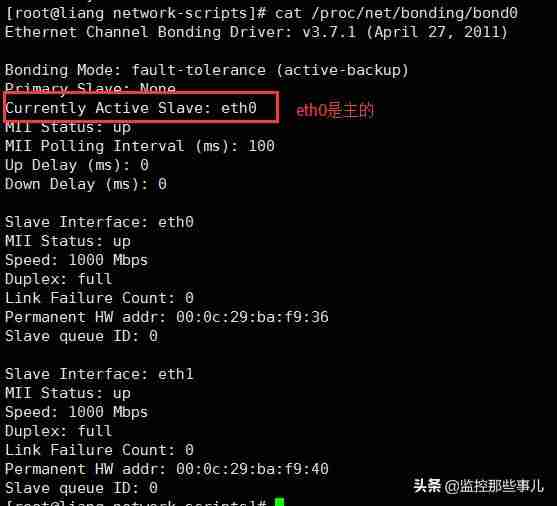The width and height of the screenshot is (557, 506).
Task: Click the 'MII Polling Interval (ms): 100' line
Action: point(140,146)
